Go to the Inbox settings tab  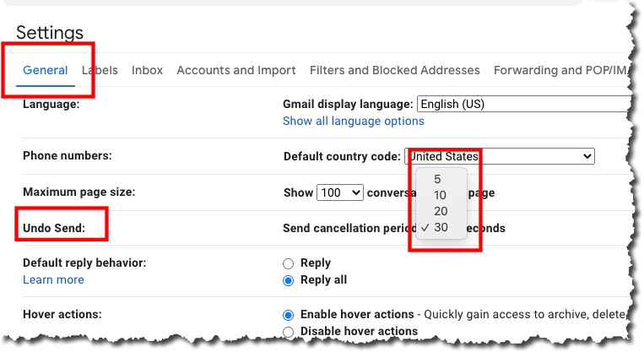[x=147, y=70]
